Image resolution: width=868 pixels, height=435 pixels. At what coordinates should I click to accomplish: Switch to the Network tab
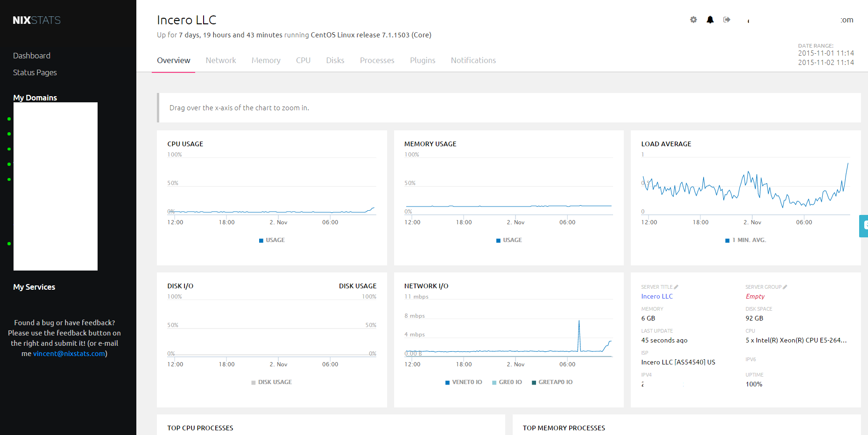(221, 60)
